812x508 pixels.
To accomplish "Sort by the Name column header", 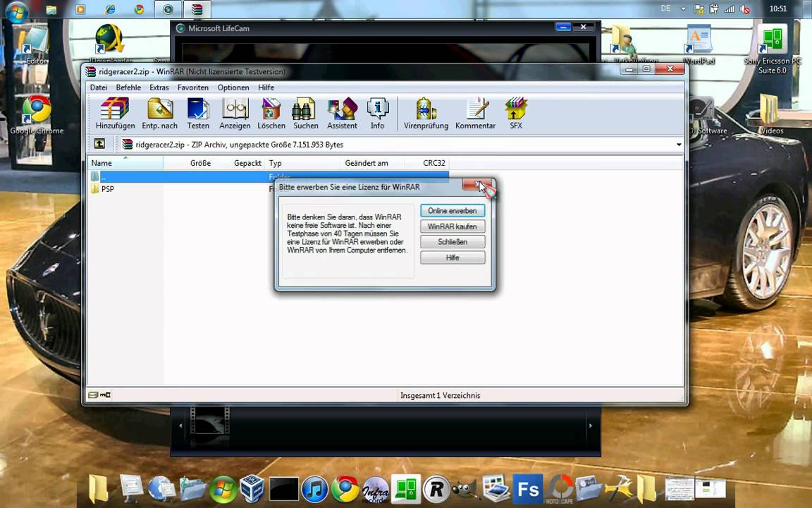I will 125,163.
